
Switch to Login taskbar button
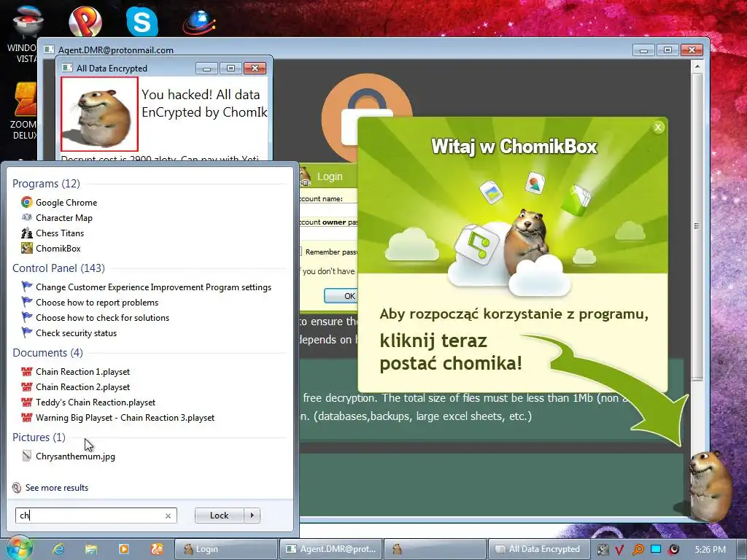pos(226,549)
